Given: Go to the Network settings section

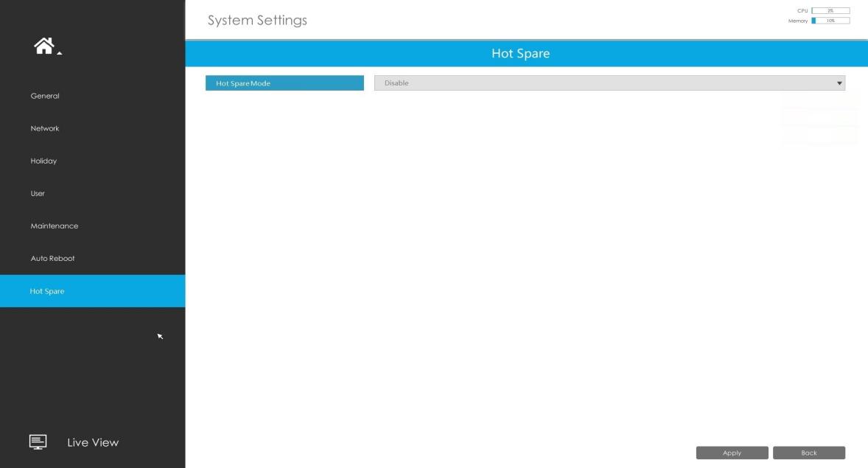Looking at the screenshot, I should click(x=45, y=128).
